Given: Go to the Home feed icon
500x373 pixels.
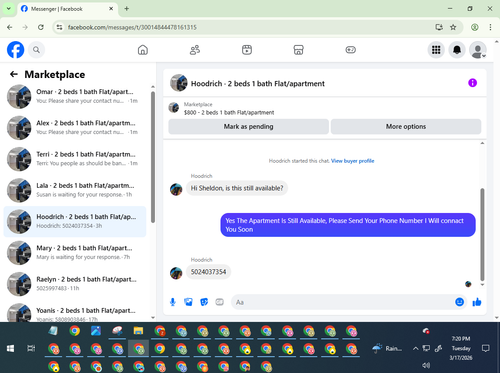Looking at the screenshot, I should point(143,50).
